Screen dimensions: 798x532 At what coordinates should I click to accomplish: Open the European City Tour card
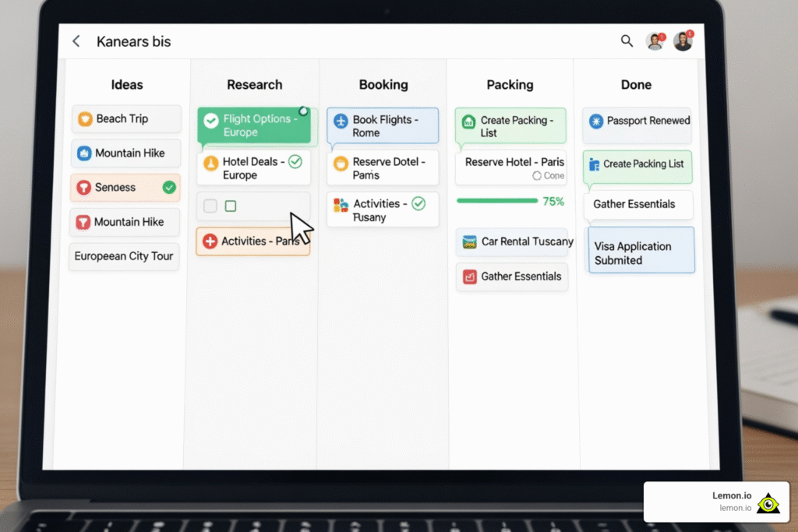(x=124, y=256)
